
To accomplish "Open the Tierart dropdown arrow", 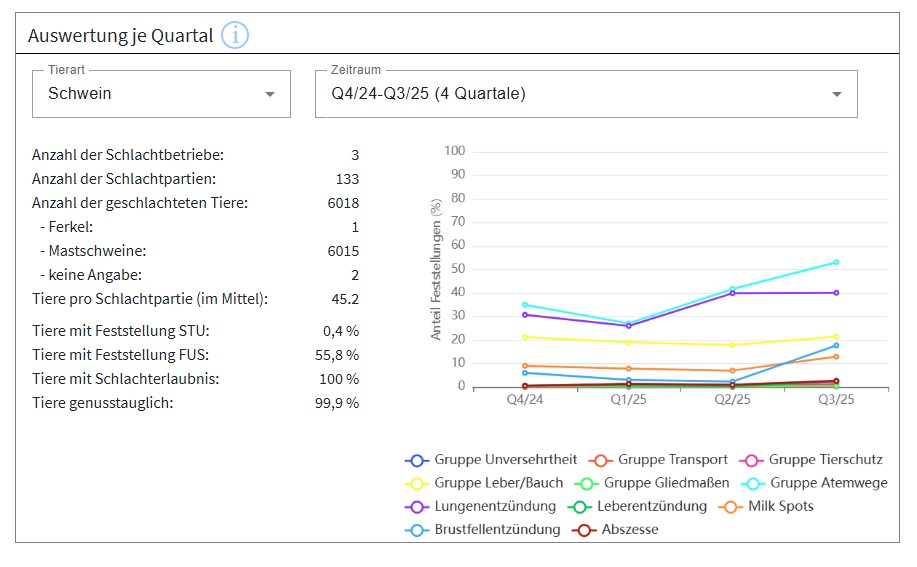I will (269, 94).
